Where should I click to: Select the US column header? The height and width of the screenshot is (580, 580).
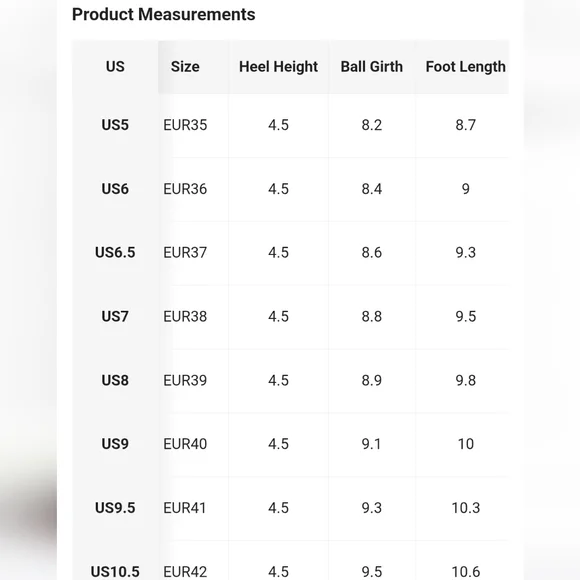click(x=115, y=67)
